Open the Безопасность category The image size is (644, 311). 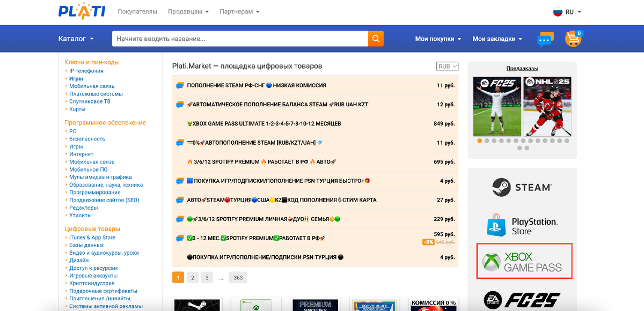coord(87,139)
